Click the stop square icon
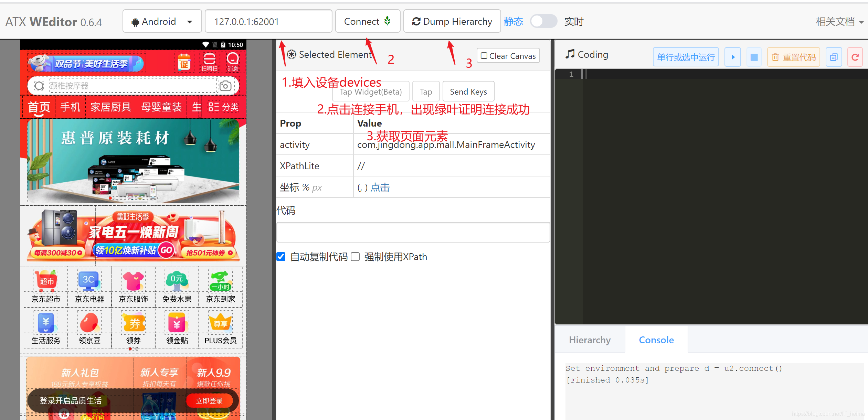868x420 pixels. click(x=754, y=57)
